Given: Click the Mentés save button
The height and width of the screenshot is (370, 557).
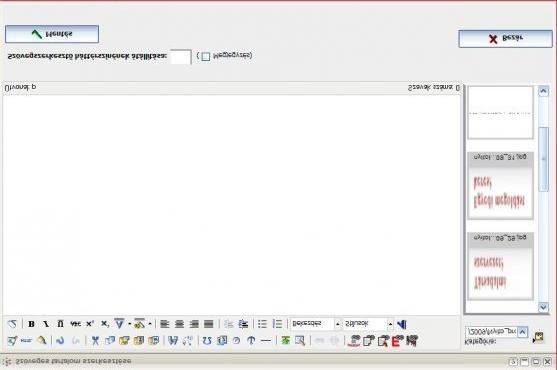Looking at the screenshot, I should tap(52, 34).
